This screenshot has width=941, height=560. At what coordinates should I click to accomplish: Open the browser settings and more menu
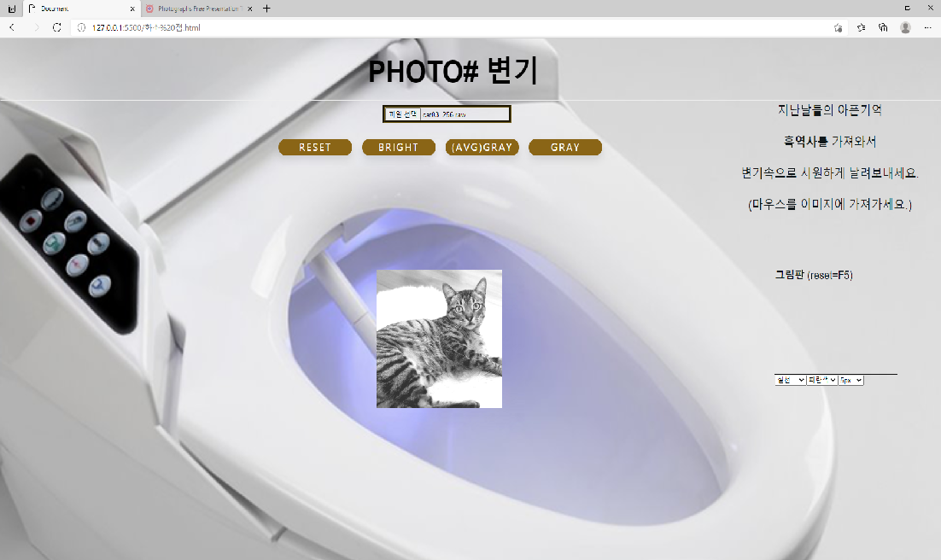click(928, 27)
